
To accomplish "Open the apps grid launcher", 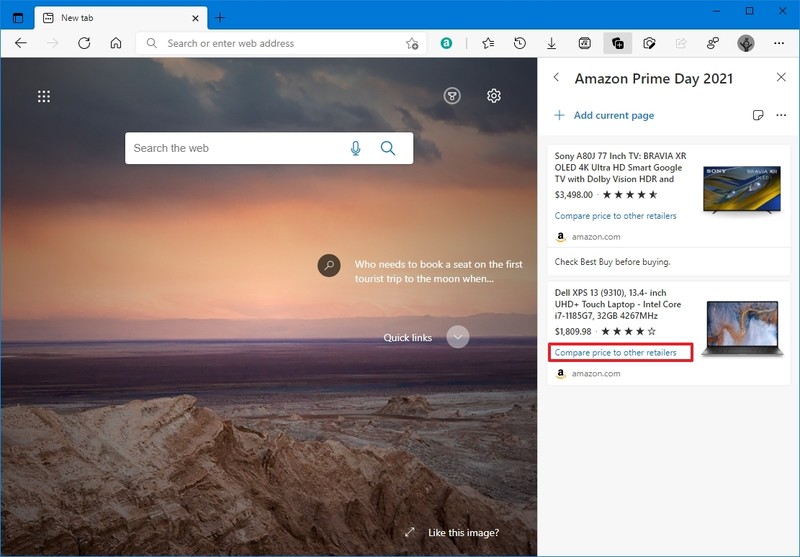I will pos(44,96).
